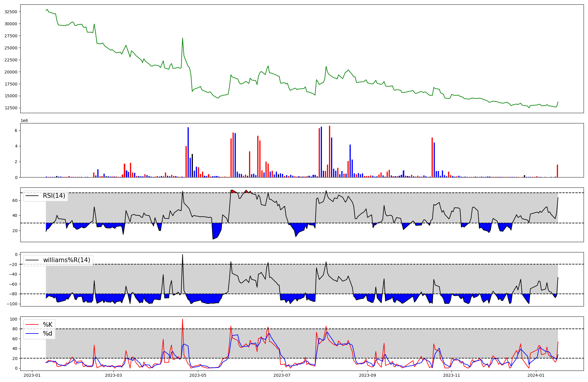Click the 2024-01 x-axis date label
This screenshot has width=588, height=382.
pyautogui.click(x=536, y=375)
